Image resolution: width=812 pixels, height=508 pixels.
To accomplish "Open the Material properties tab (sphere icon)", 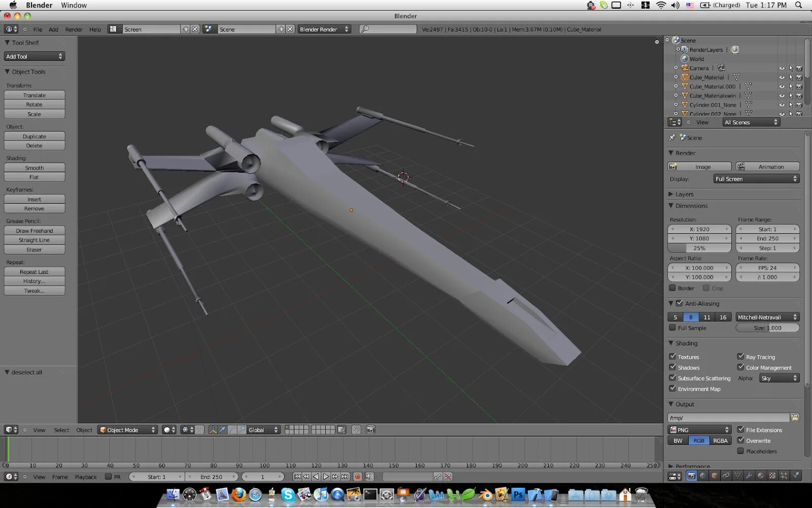I will [x=761, y=476].
